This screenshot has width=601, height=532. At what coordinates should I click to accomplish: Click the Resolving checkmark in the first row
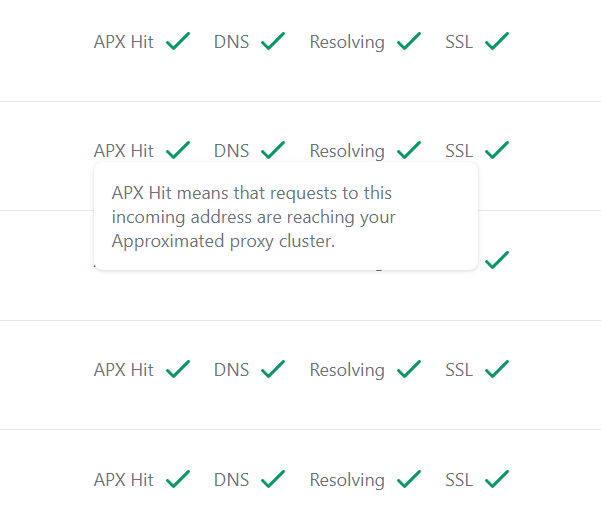(x=409, y=41)
